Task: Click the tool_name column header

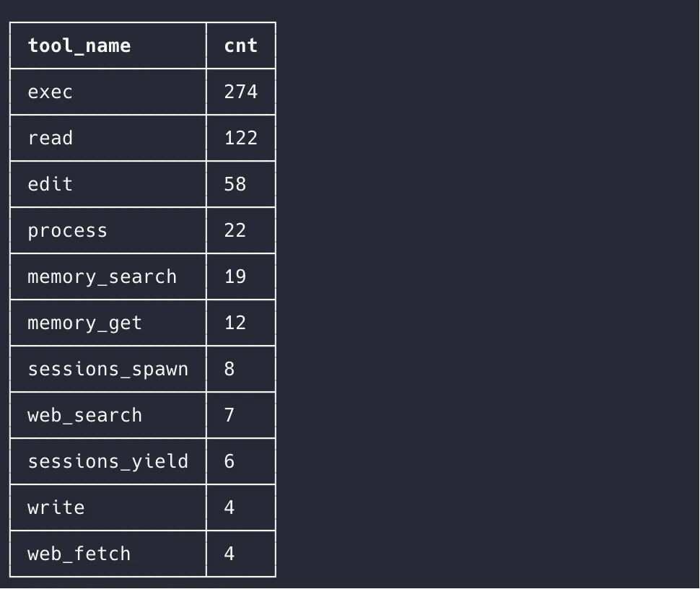Action: point(79,46)
